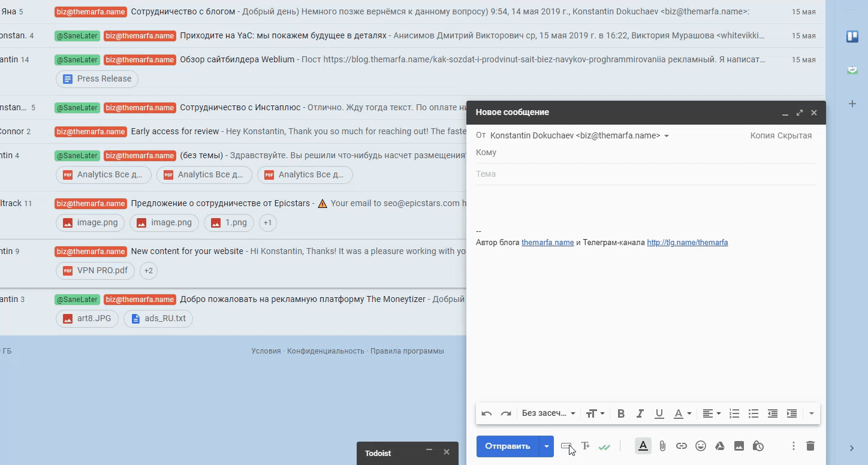Open the green add-on icon in side panel

[x=852, y=70]
